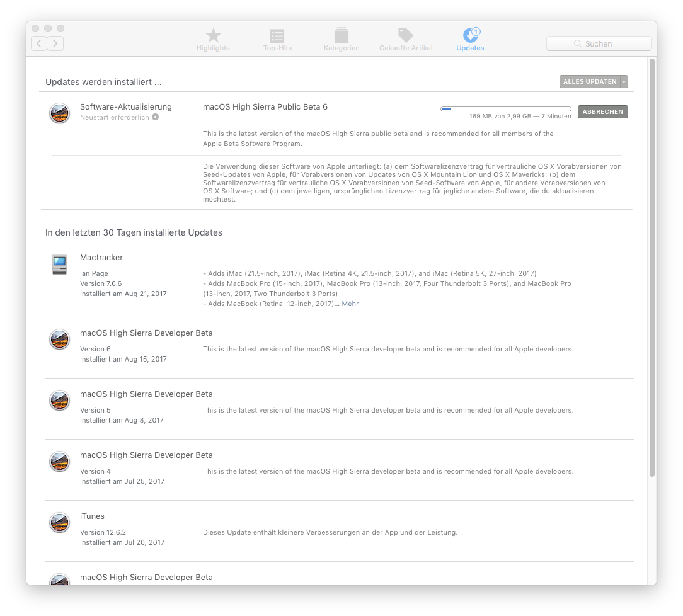Screen dimensions: 683x616
Task: Switch to Kategorien tab
Action: (x=341, y=40)
